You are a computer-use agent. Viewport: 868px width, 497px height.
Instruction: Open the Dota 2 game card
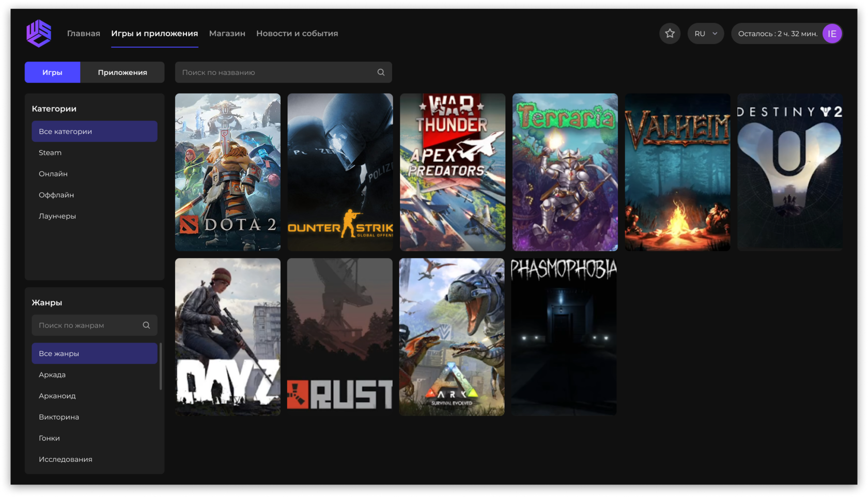pos(228,172)
